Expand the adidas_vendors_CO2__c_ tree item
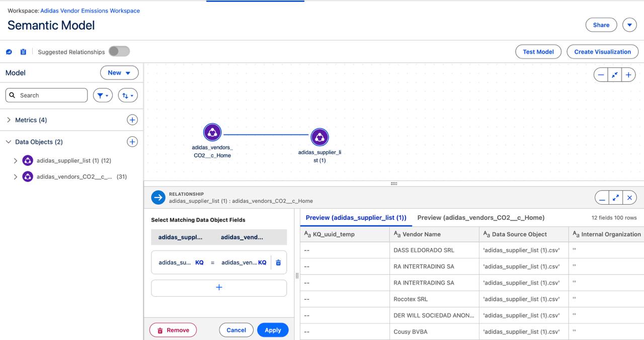 15,177
